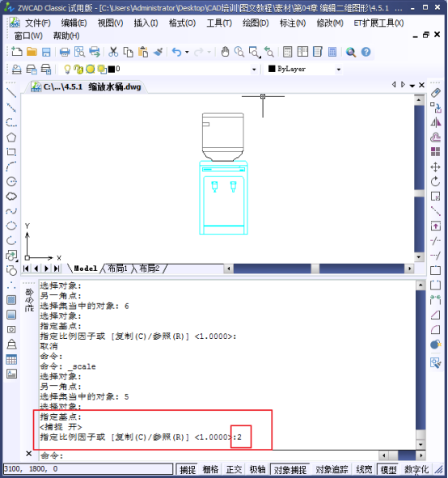Open the undo history dropdown arrow
This screenshot has width=448, height=478.
point(187,52)
